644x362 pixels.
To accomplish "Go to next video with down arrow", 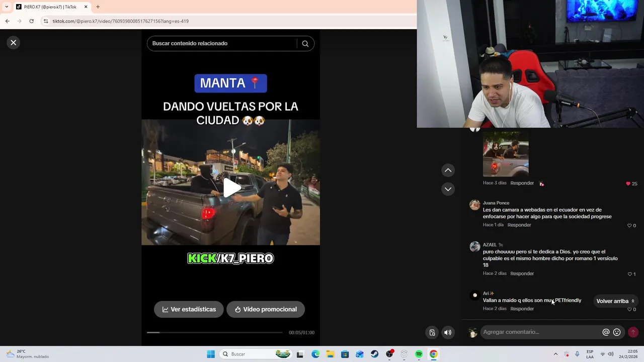I will click(448, 189).
